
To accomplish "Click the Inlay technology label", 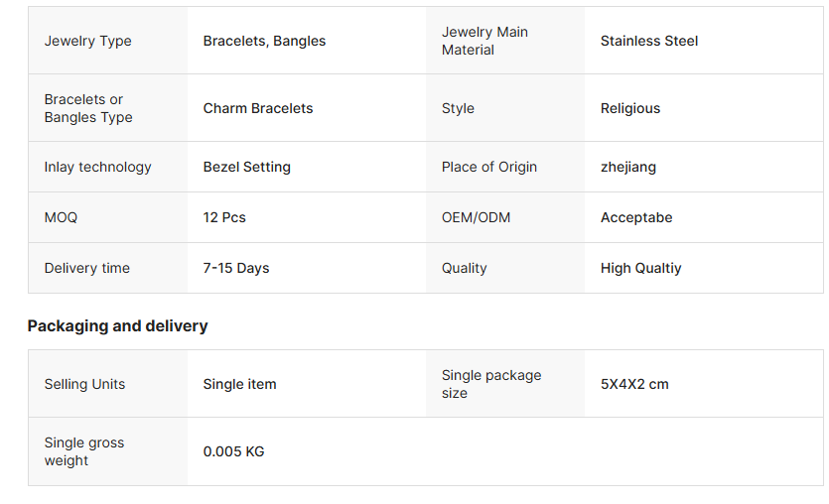I will click(98, 167).
